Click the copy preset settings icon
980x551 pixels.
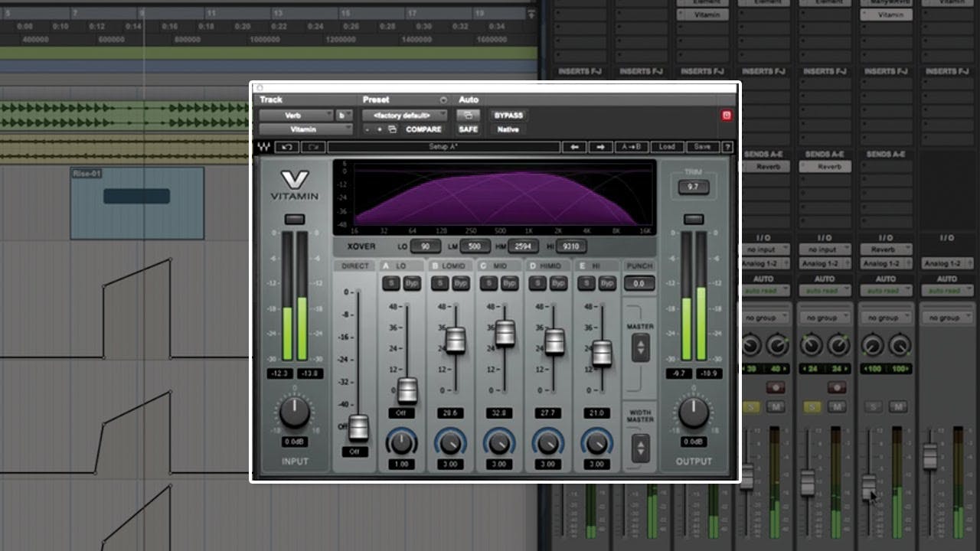point(392,129)
